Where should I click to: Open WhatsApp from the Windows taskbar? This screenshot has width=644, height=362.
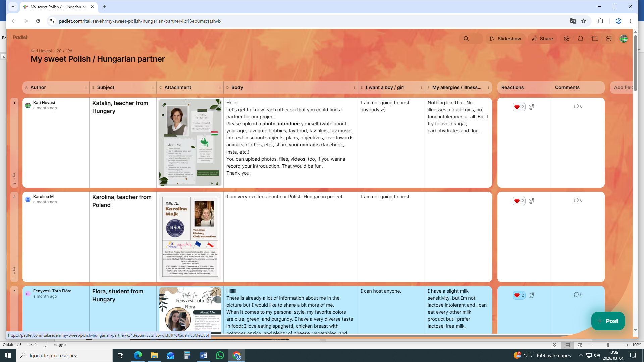(x=220, y=355)
